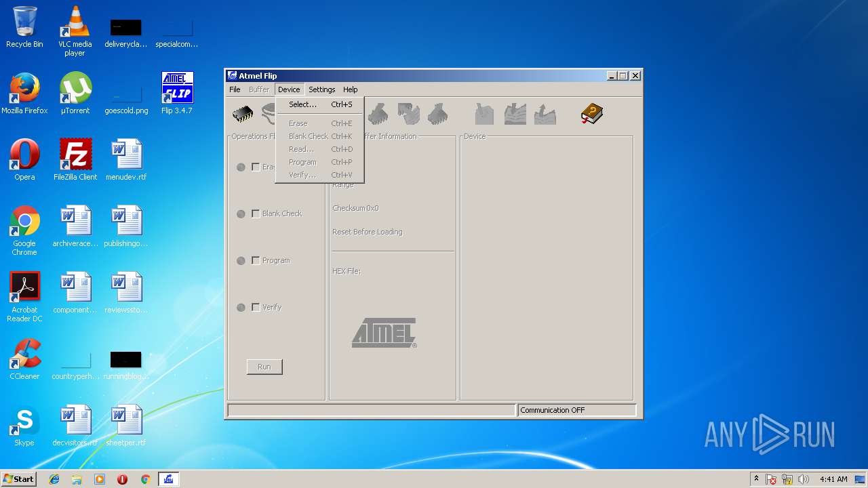
Task: Click the Checksum 0x0 buffer text
Action: coord(355,208)
